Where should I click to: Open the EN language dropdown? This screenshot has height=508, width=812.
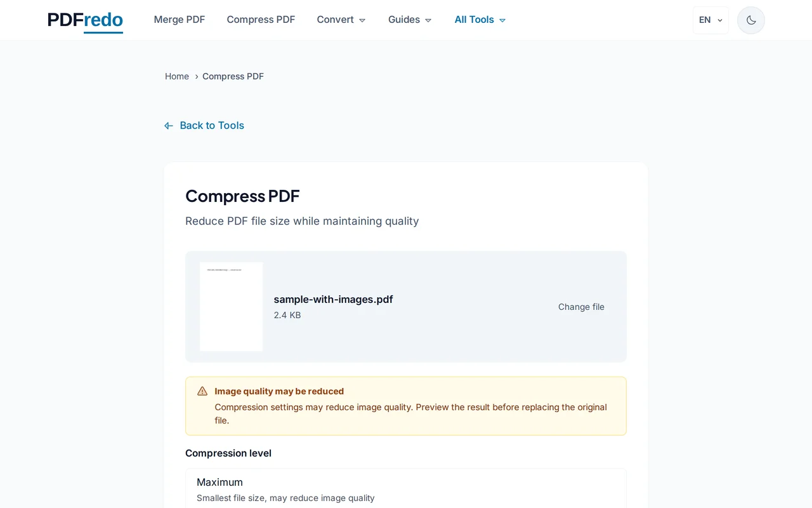[710, 20]
